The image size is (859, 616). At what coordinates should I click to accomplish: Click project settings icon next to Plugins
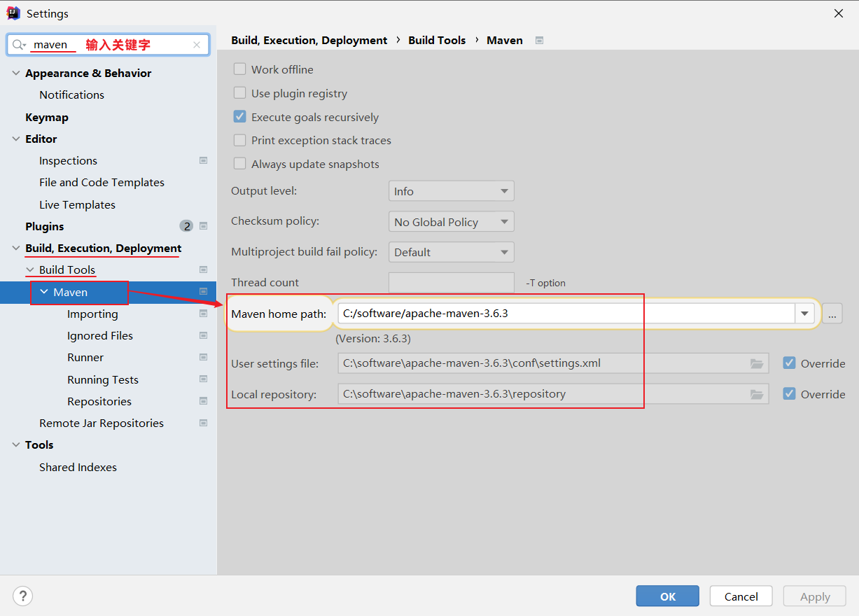click(x=204, y=226)
